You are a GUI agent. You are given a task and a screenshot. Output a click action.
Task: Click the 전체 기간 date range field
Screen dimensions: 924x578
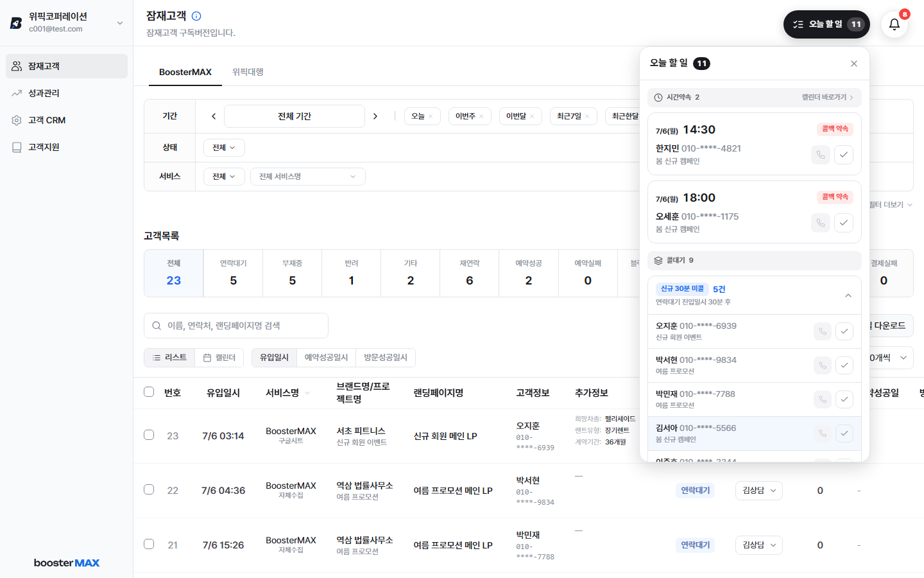295,116
